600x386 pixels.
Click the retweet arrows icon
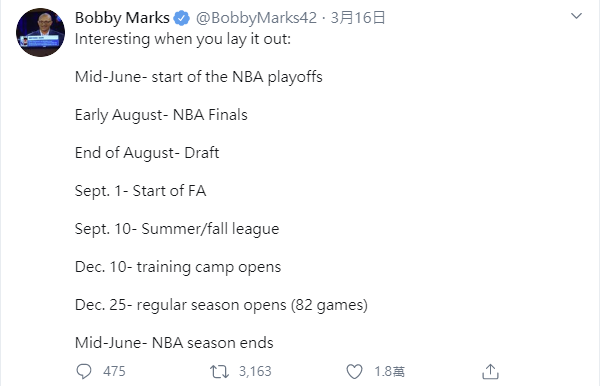pos(219,371)
